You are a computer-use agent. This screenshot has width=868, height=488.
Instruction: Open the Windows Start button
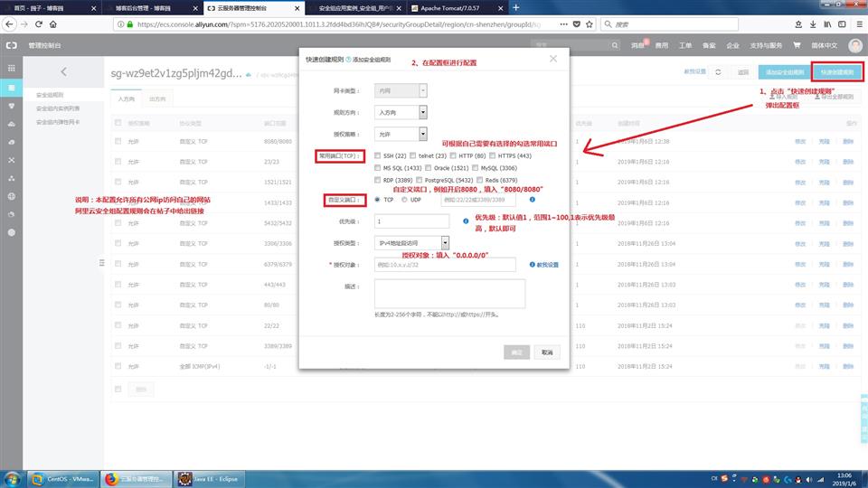[12, 479]
